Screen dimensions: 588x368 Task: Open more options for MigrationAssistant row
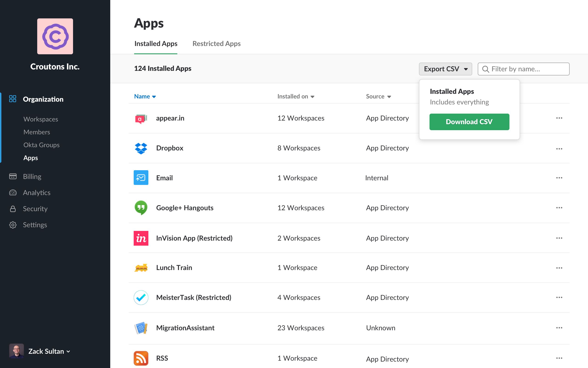(559, 328)
